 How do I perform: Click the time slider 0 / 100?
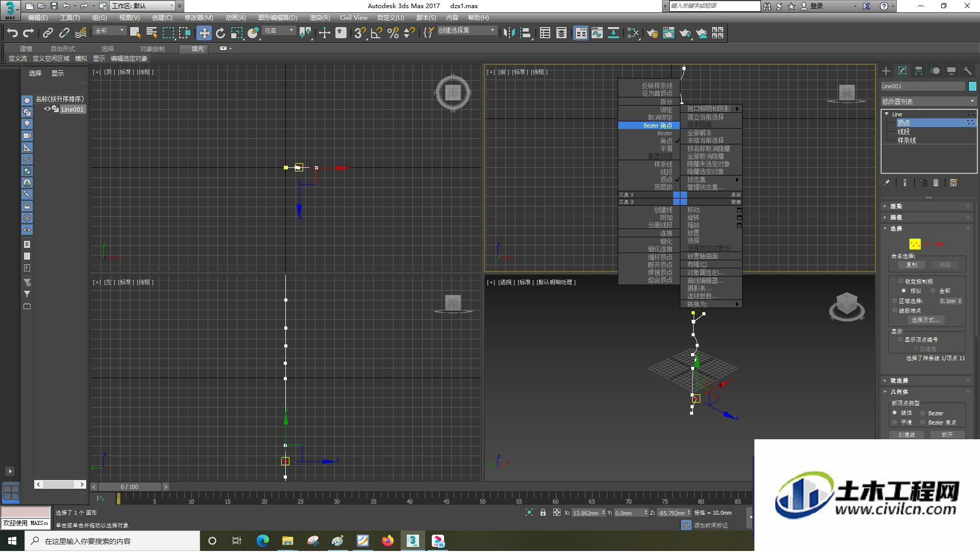click(130, 487)
